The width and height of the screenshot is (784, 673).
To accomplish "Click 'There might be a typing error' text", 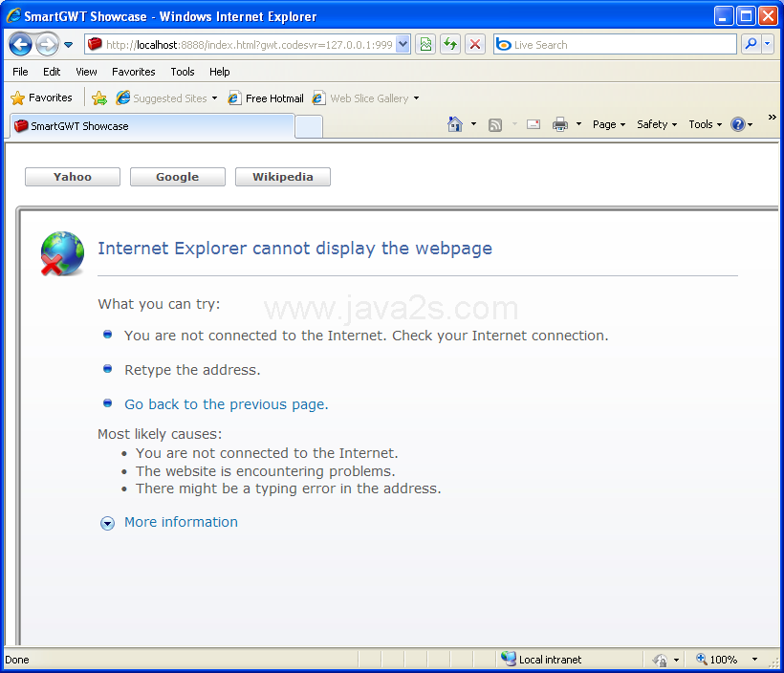I will [289, 489].
